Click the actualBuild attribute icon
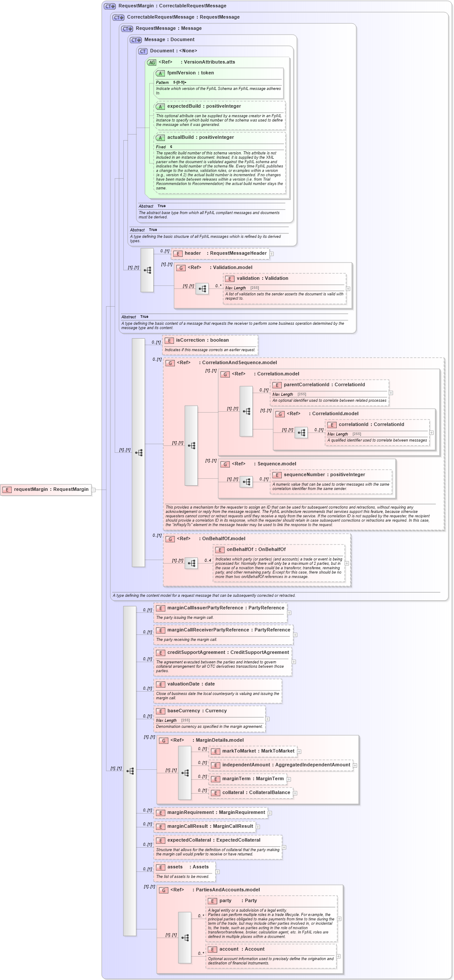Viewport: 454px width, 980px height. point(160,138)
